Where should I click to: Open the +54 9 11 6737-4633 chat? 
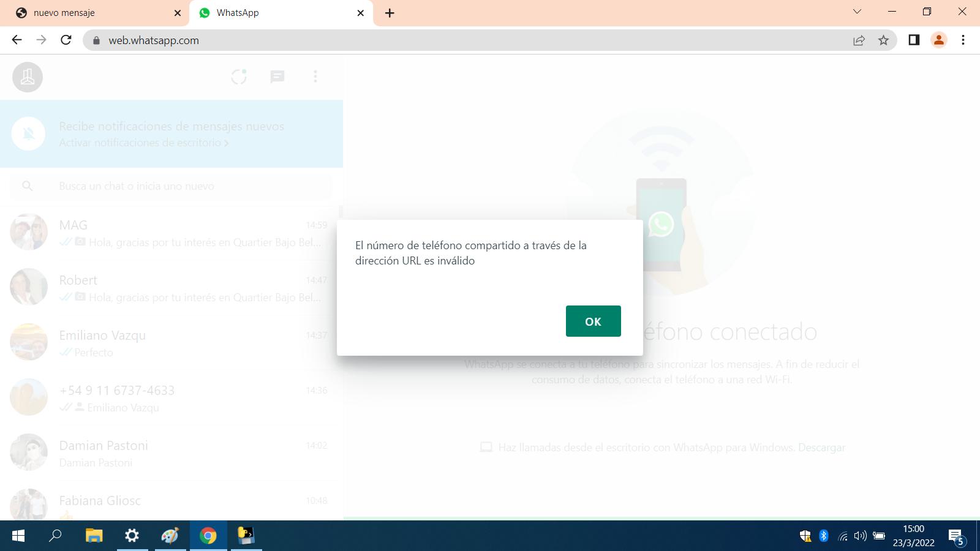pyautogui.click(x=171, y=397)
